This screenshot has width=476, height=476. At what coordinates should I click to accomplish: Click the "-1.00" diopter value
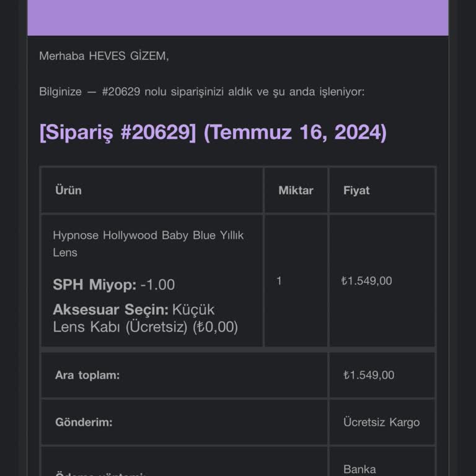(x=158, y=284)
